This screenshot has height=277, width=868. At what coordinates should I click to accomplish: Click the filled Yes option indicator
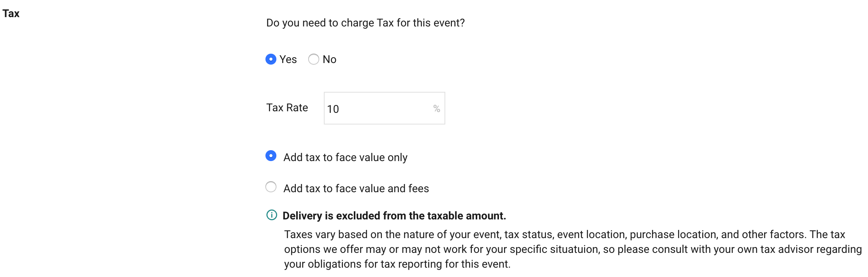coord(271,59)
